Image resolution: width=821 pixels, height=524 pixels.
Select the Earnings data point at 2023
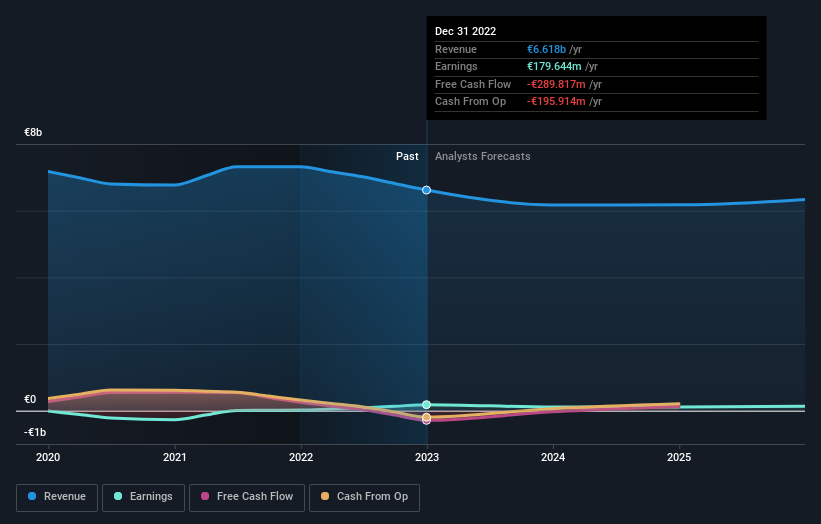427,405
